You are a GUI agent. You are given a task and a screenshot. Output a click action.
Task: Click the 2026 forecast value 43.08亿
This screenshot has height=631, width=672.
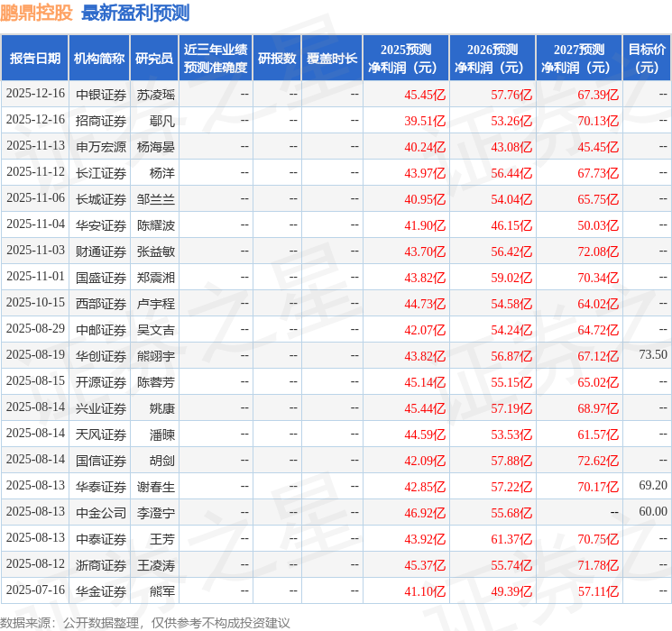pyautogui.click(x=511, y=147)
